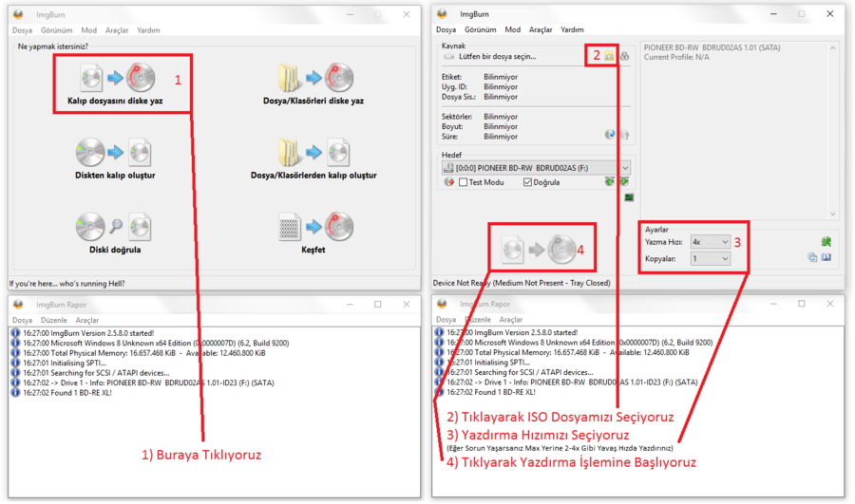Click the device info panel scroll-down arrow
The image size is (855, 504).
(x=832, y=215)
